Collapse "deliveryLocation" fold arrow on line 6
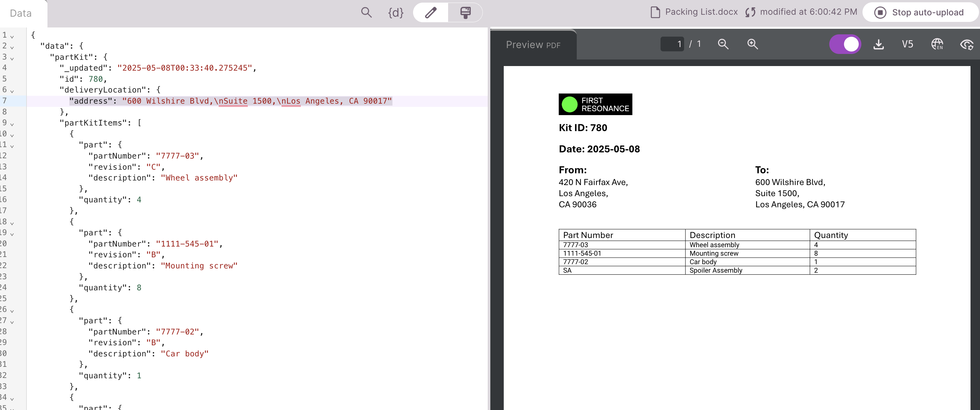 [12, 91]
